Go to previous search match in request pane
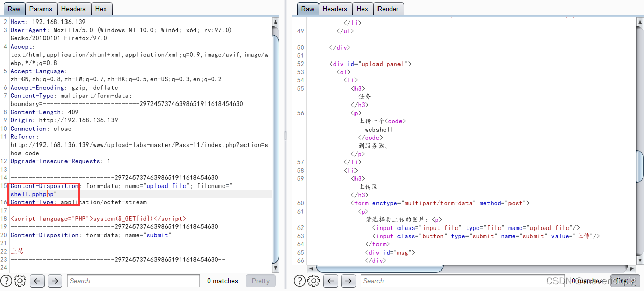This screenshot has height=291, width=644. 37,281
